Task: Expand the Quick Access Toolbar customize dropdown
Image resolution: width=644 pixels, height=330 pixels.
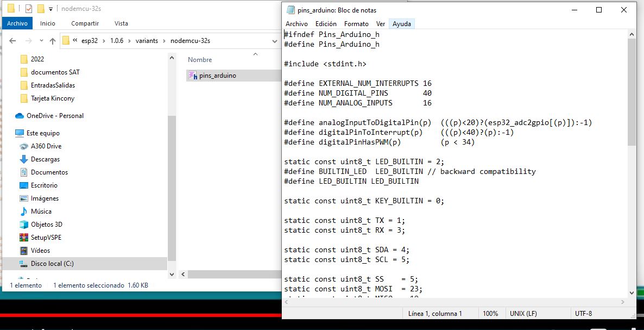Action: pos(50,9)
